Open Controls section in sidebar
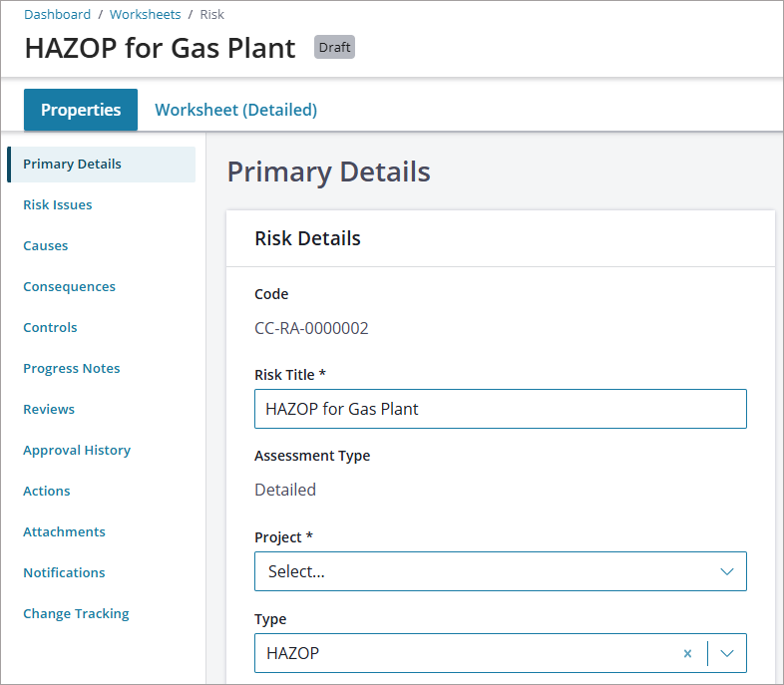784x685 pixels. pos(50,328)
